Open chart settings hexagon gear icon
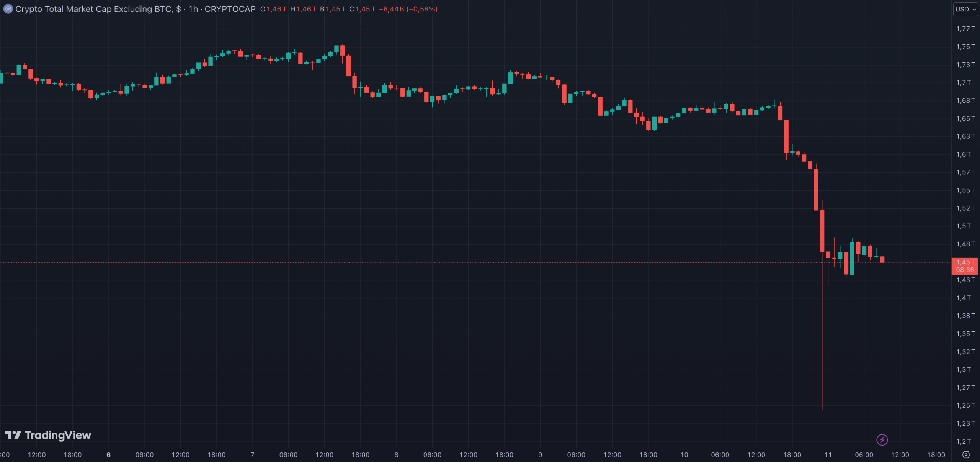This screenshot has height=462, width=980. click(966, 455)
